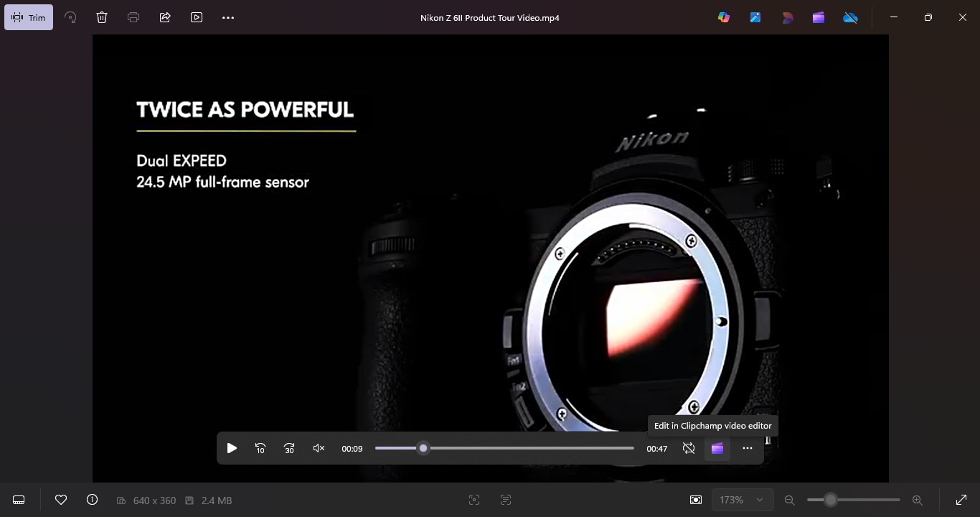The image size is (980, 517).
Task: Toggle the filmstrip view icon
Action: (19, 500)
